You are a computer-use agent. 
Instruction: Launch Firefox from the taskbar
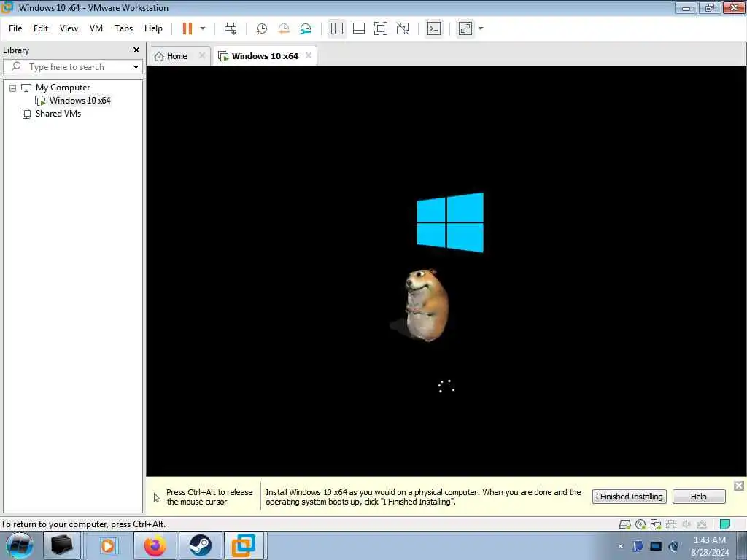point(155,545)
